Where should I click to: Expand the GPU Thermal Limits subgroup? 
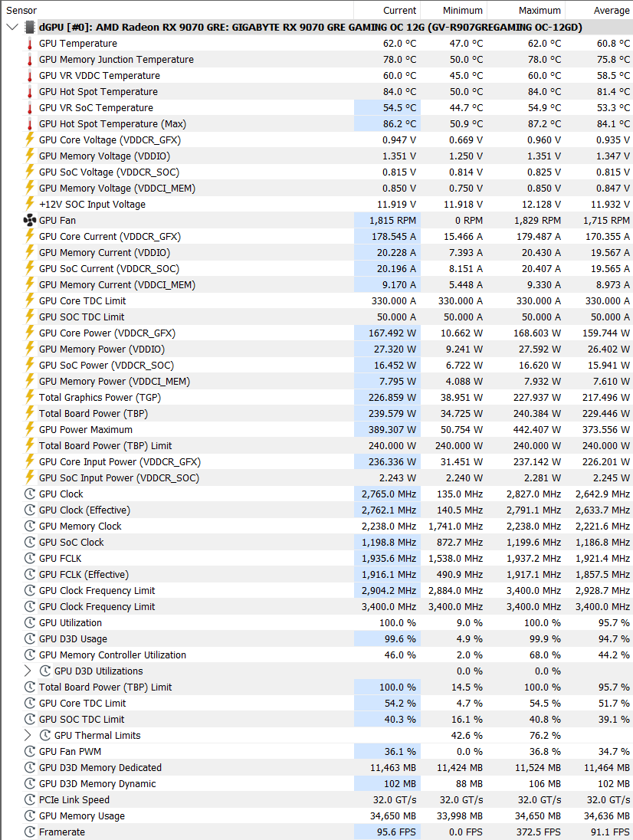28,735
